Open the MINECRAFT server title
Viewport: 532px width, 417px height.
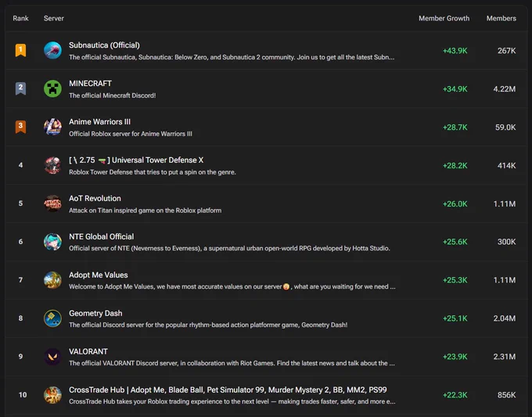(90, 84)
